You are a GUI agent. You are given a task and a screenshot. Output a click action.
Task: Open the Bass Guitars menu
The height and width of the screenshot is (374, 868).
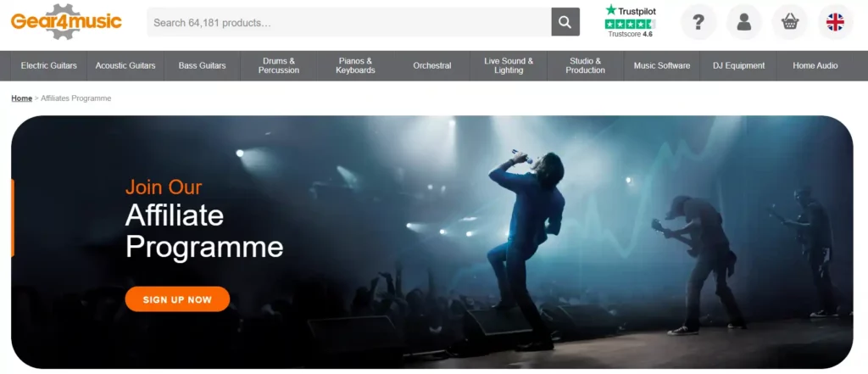click(x=202, y=65)
